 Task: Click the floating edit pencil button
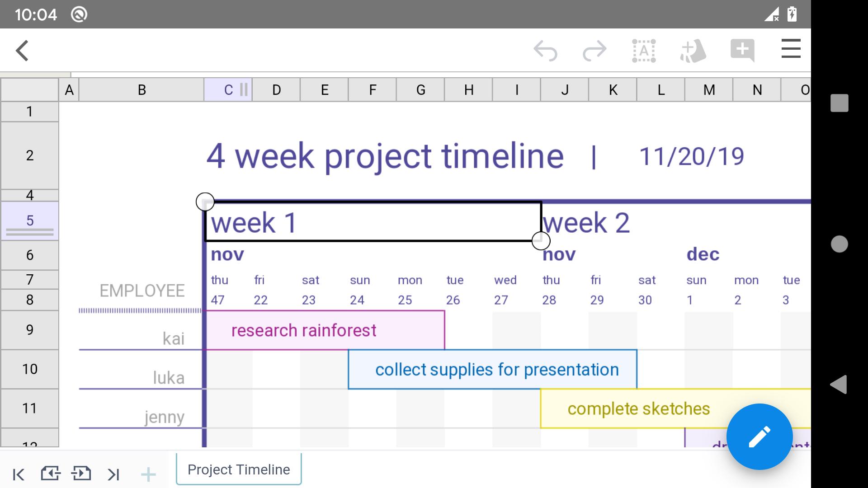pyautogui.click(x=759, y=436)
